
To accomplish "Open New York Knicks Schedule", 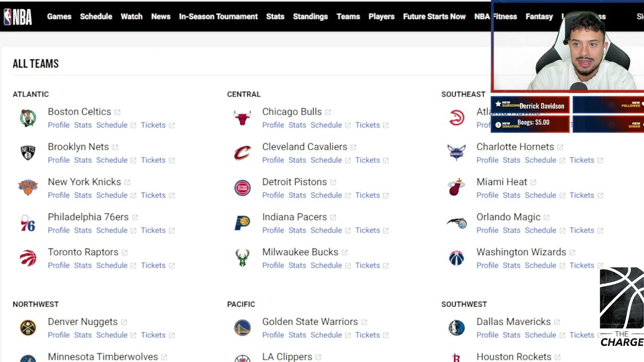I will [x=112, y=195].
